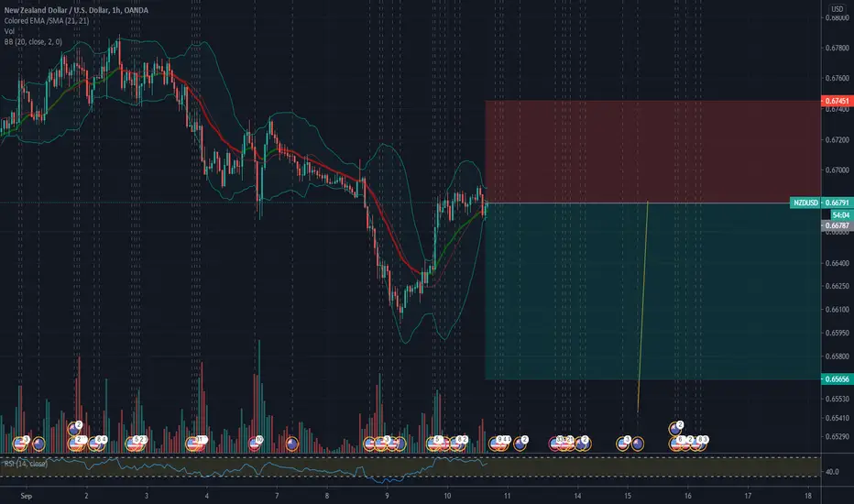Viewport: 854px width, 504px height.
Task: Open the upper New Zealand flag event icon above Sep 2
Action: pyautogui.click(x=74, y=429)
